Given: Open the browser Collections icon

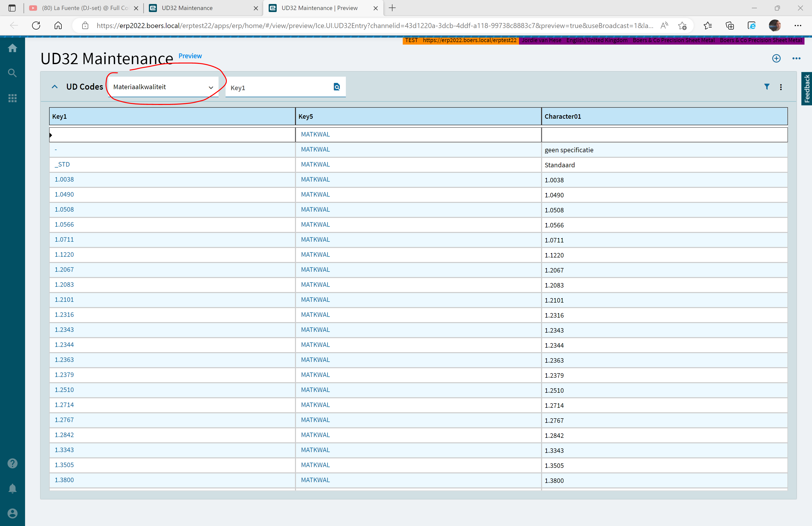Looking at the screenshot, I should (730, 26).
